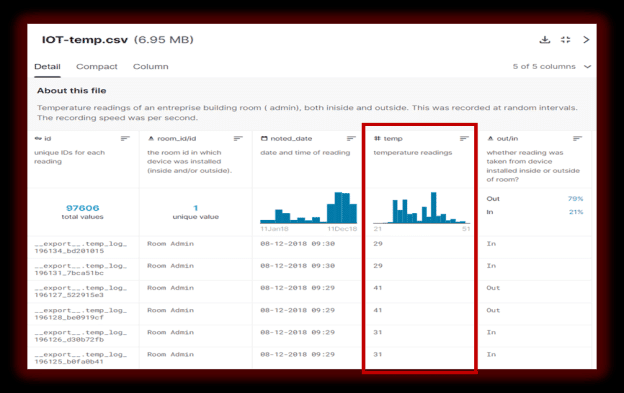
Task: Open sort options for the out/in column
Action: (577, 138)
